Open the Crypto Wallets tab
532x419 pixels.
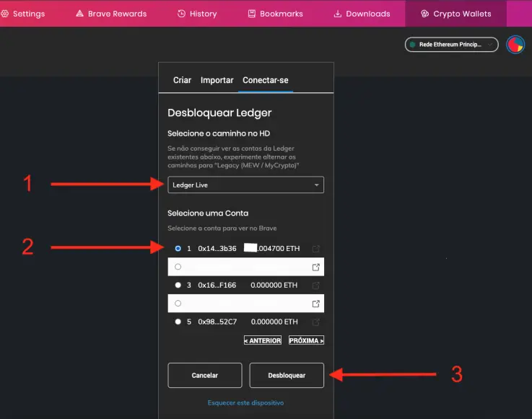click(455, 14)
